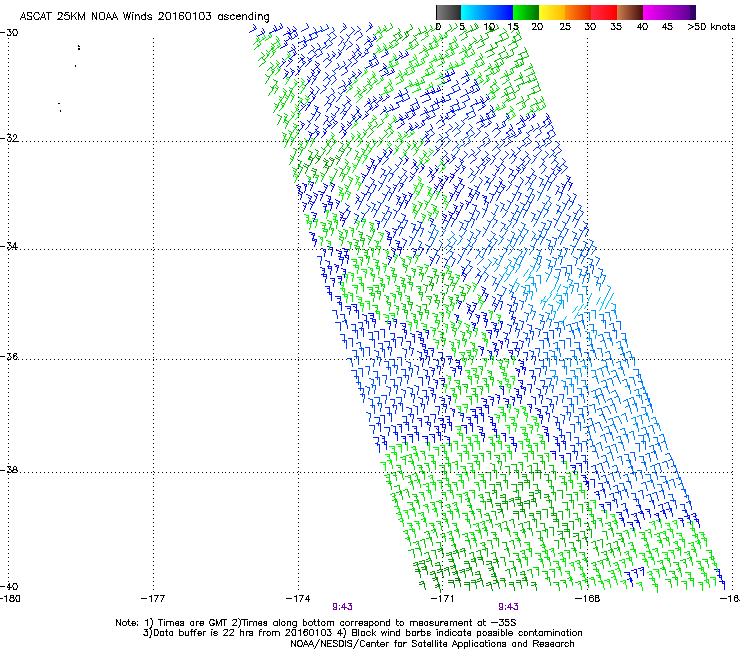Click the orange 25-30 knots legend swatch
The image size is (740, 650).
pyautogui.click(x=578, y=12)
